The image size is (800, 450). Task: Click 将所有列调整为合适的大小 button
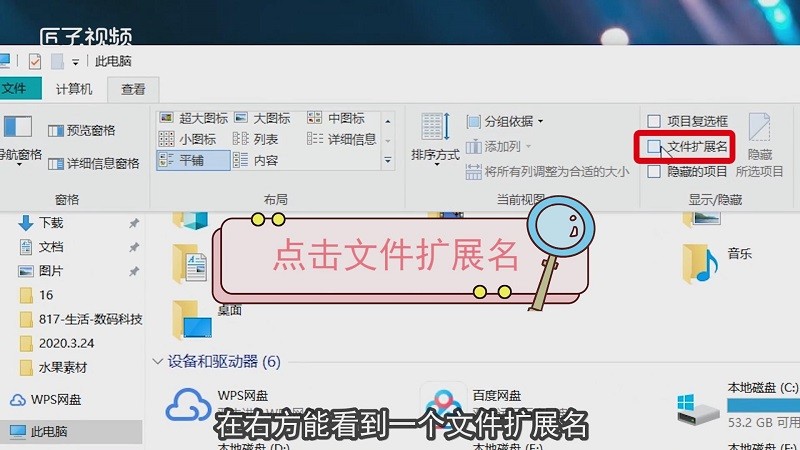pos(547,171)
